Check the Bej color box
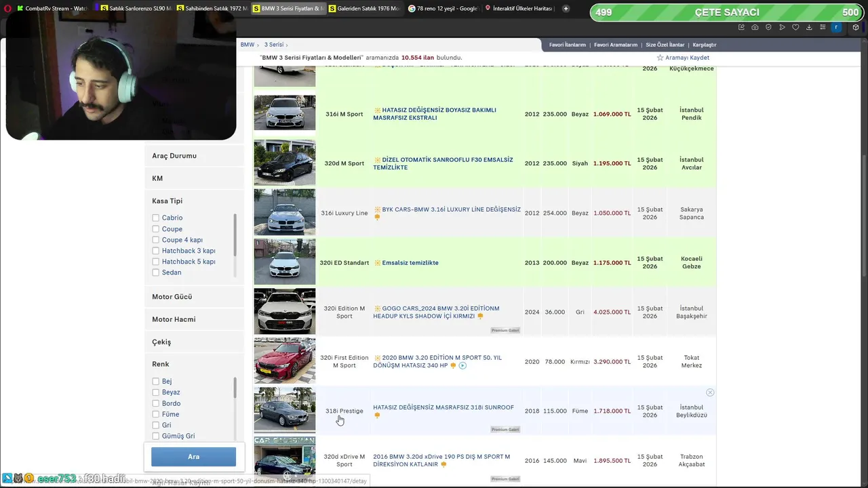The image size is (868, 488). click(x=156, y=382)
